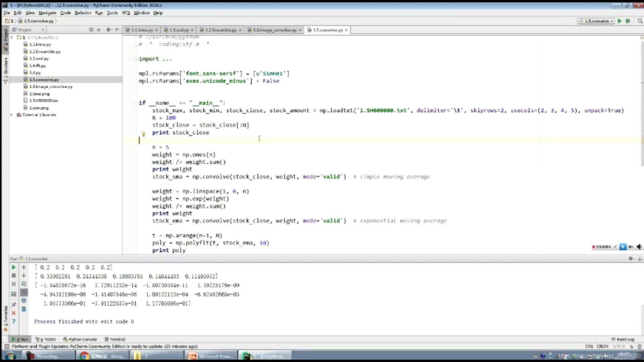644x362 pixels.
Task: Move down the stack trace arrow
Action: (x=23, y=276)
